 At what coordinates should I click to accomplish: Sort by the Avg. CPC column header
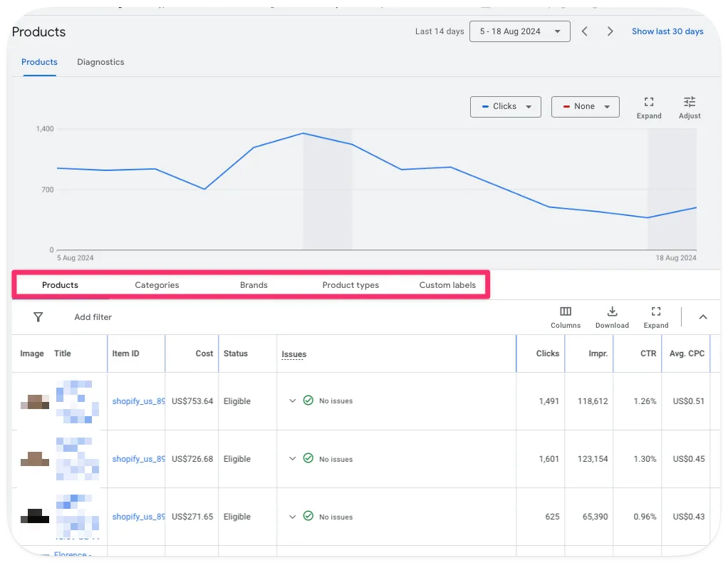point(687,353)
